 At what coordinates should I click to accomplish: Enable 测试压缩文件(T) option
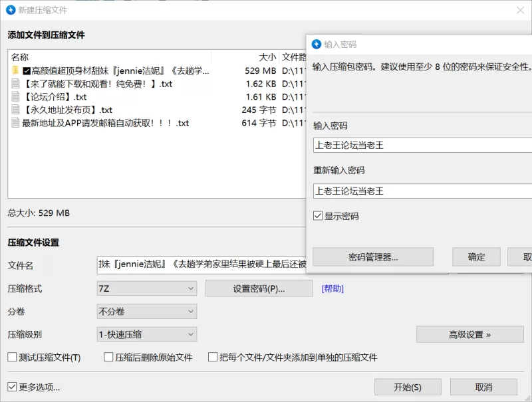pos(12,357)
